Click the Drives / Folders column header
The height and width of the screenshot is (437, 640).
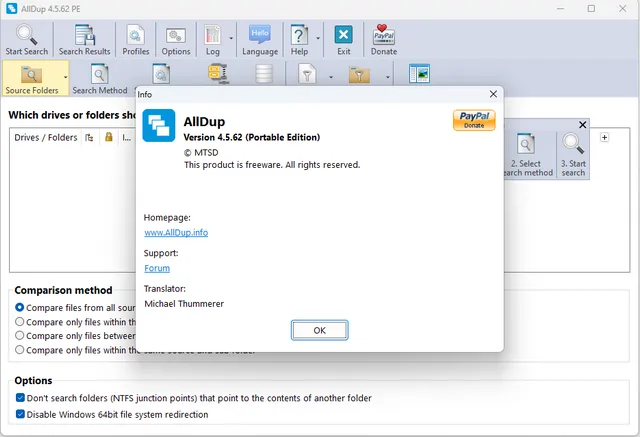point(46,138)
